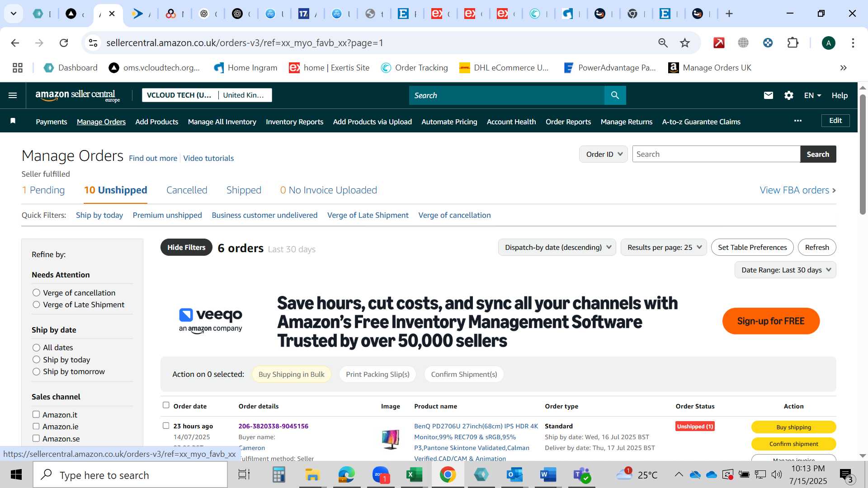Open the Chrome three-dot menu
Image resolution: width=868 pixels, height=488 pixels.
coord(853,43)
